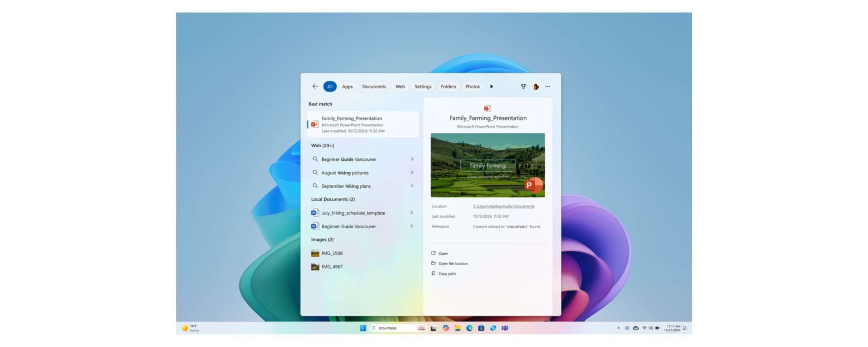Switch to the Folders filter tab

448,86
